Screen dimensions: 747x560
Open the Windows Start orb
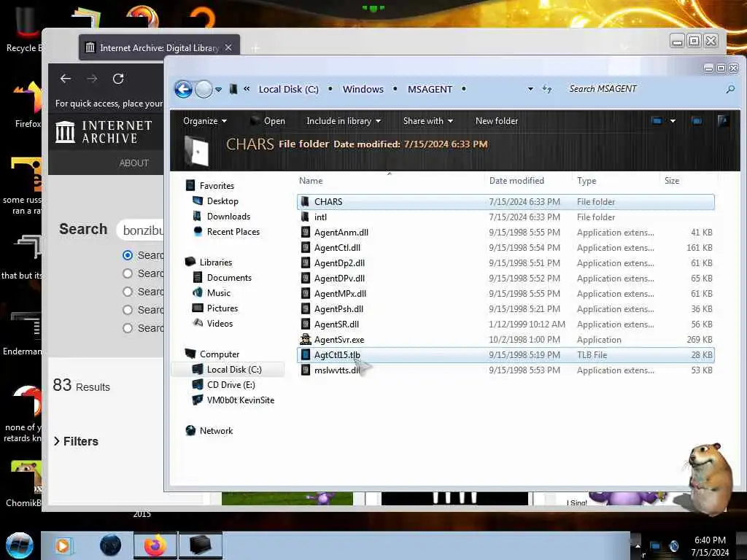coord(20,545)
